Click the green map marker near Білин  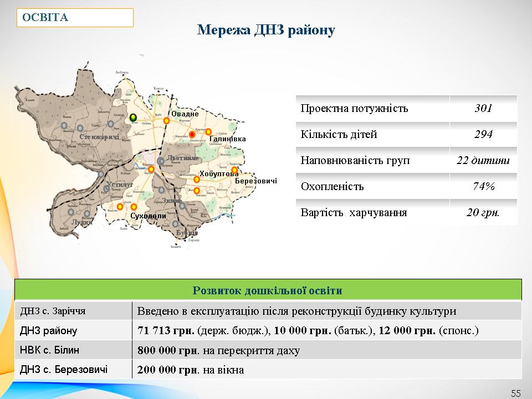133,117
